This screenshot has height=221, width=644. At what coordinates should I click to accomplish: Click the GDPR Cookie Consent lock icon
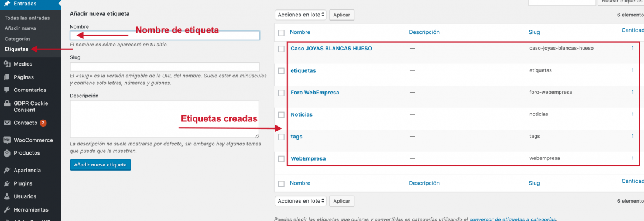(x=7, y=103)
